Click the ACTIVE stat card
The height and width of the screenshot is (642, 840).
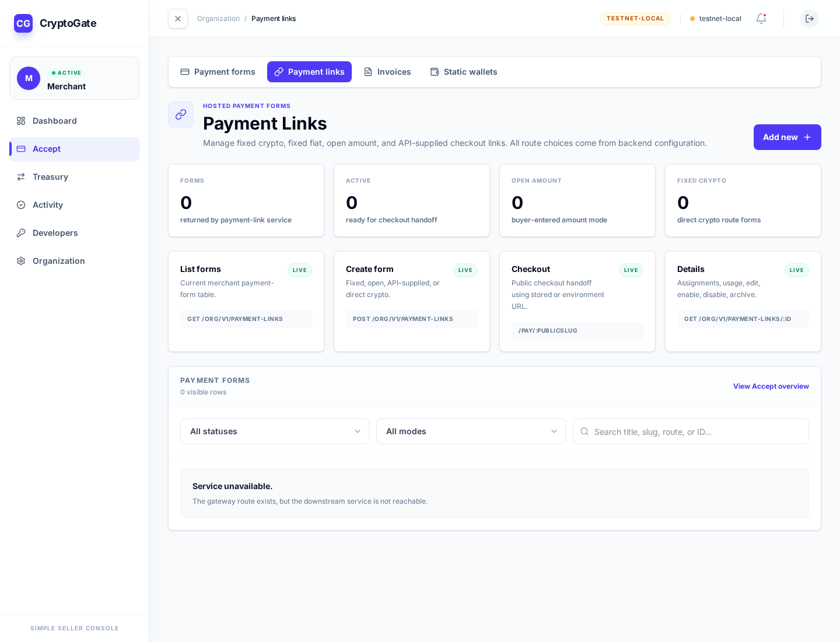point(412,201)
